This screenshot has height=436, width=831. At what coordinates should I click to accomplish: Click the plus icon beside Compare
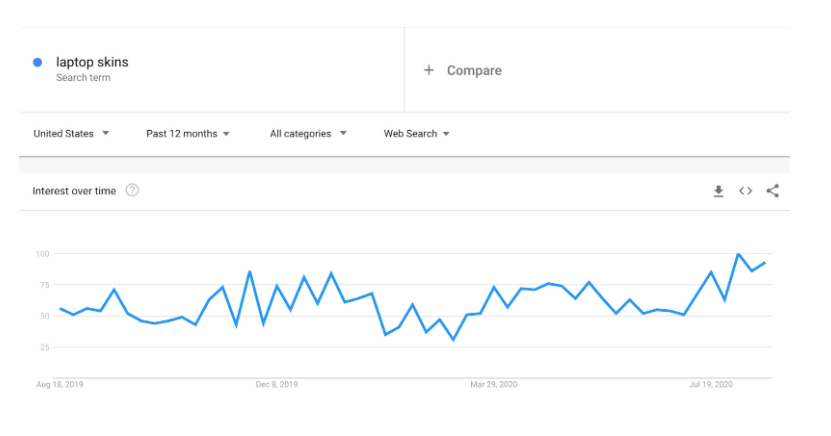pyautogui.click(x=429, y=70)
